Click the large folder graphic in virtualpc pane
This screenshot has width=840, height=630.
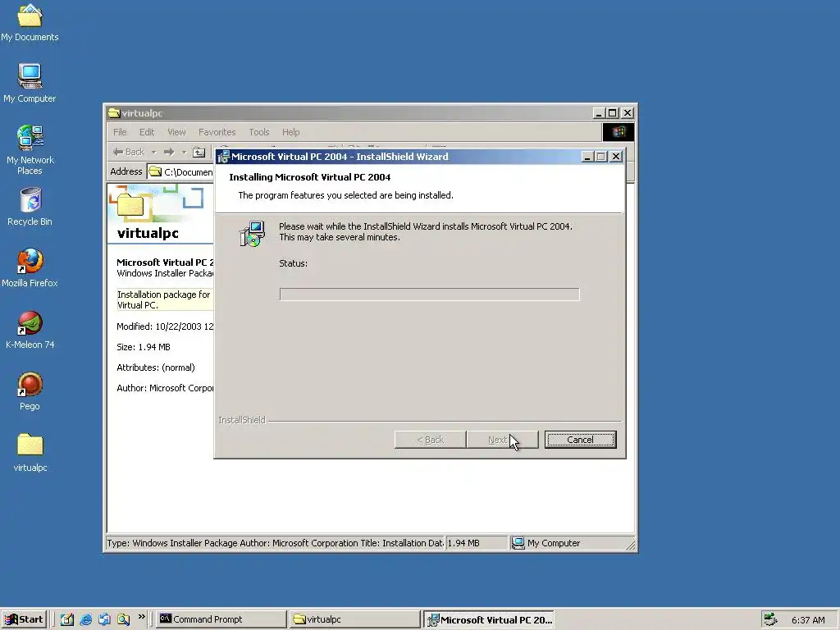130,204
